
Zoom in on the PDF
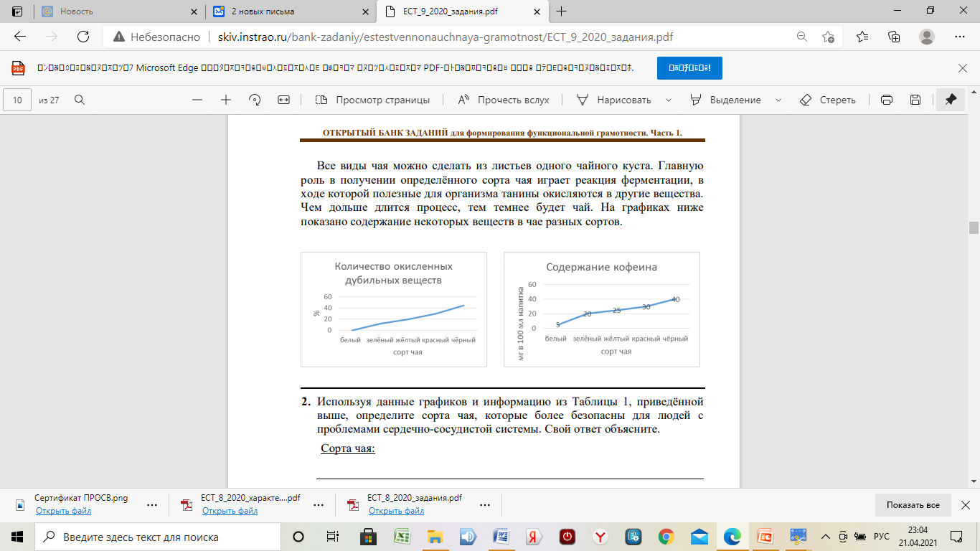226,100
